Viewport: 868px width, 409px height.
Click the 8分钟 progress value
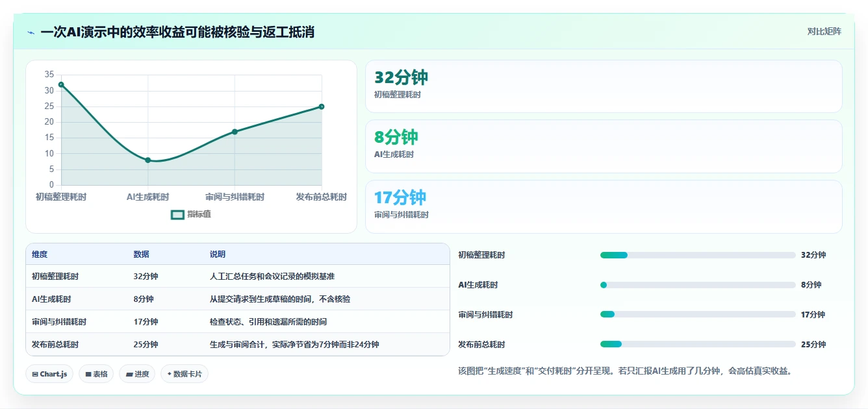tap(811, 285)
